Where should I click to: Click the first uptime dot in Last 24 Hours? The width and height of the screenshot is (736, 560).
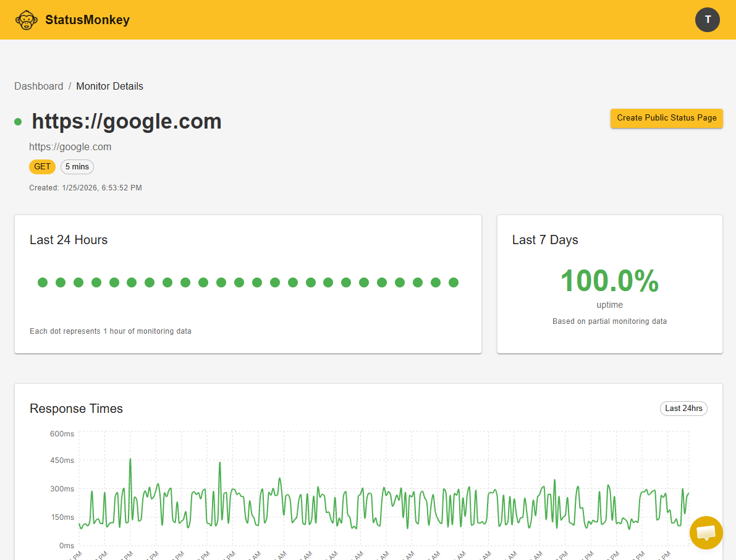click(43, 282)
